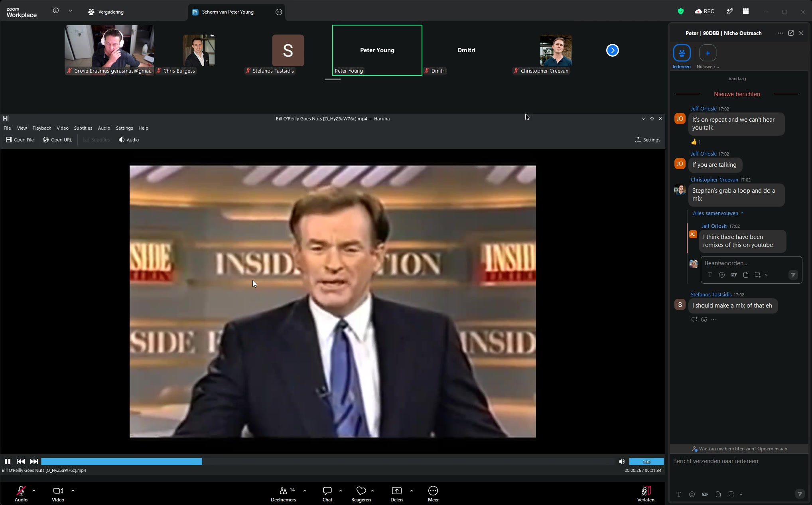Reply to Stefanos message with reply icon
This screenshot has width=812, height=505.
pos(694,320)
